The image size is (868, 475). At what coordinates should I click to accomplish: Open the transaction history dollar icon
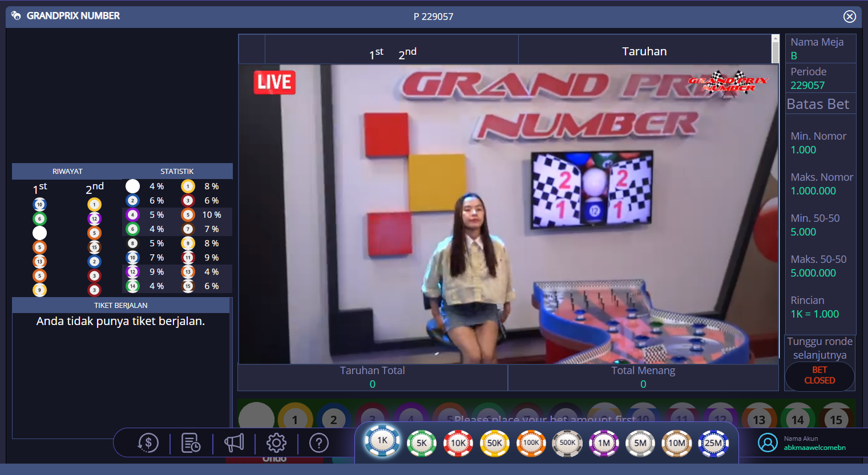tap(148, 442)
